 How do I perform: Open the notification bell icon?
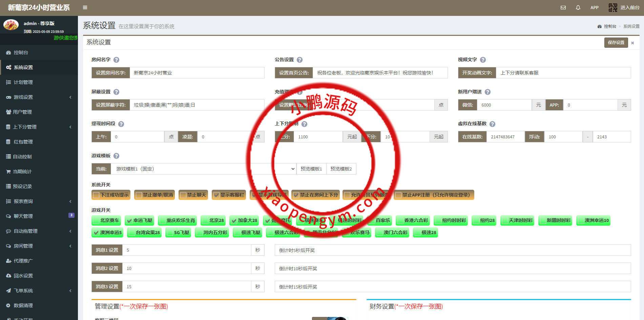[578, 7]
